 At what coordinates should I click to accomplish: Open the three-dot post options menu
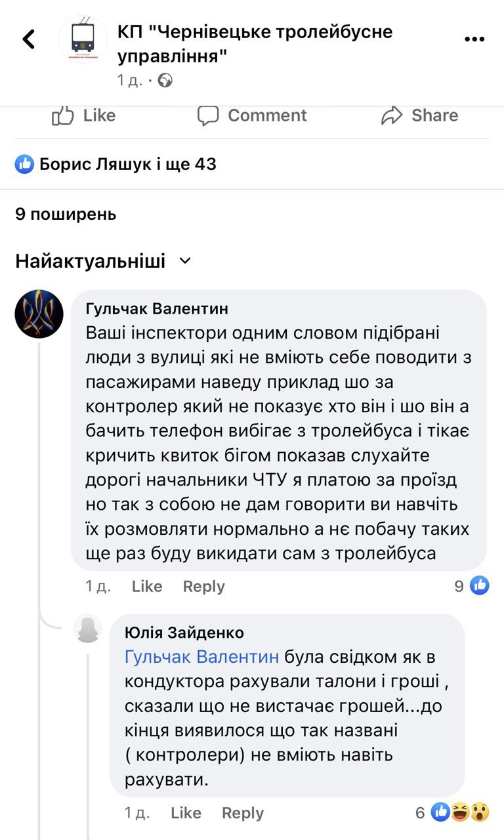click(x=474, y=39)
